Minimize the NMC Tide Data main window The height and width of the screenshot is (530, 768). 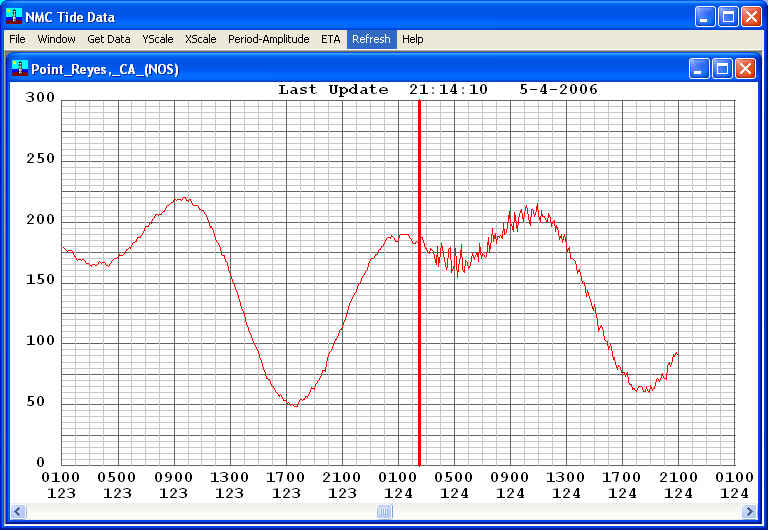coord(704,17)
